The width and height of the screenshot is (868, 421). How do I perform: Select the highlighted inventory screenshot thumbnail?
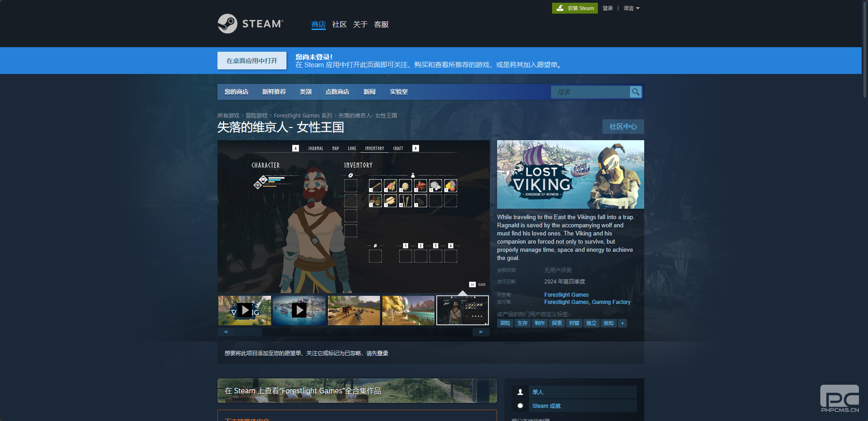pyautogui.click(x=463, y=310)
